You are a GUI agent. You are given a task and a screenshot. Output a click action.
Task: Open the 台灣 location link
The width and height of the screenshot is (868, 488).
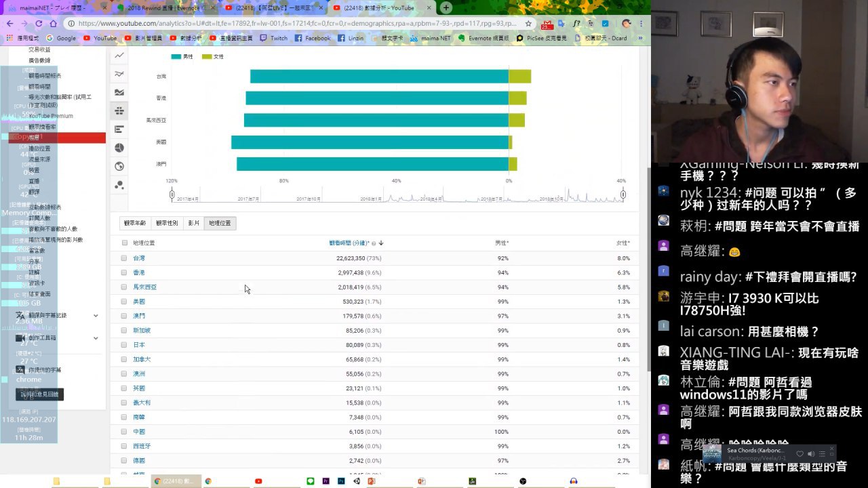[x=139, y=258]
